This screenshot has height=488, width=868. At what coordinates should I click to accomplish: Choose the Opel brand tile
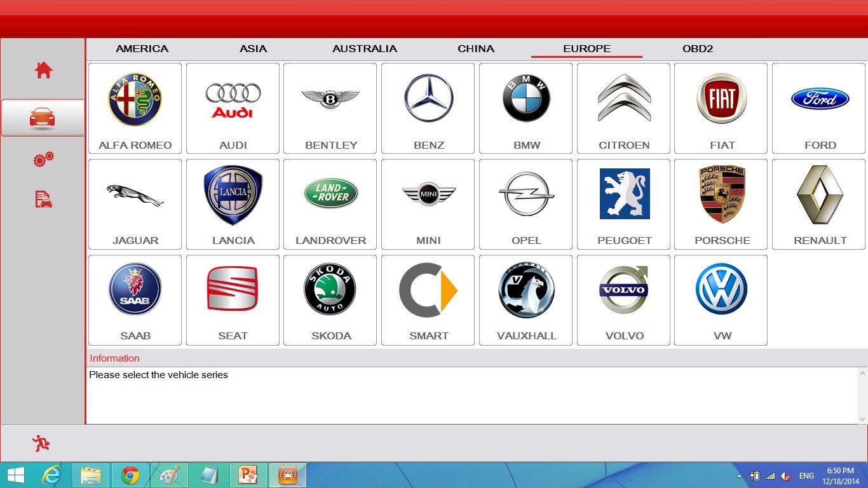point(526,204)
